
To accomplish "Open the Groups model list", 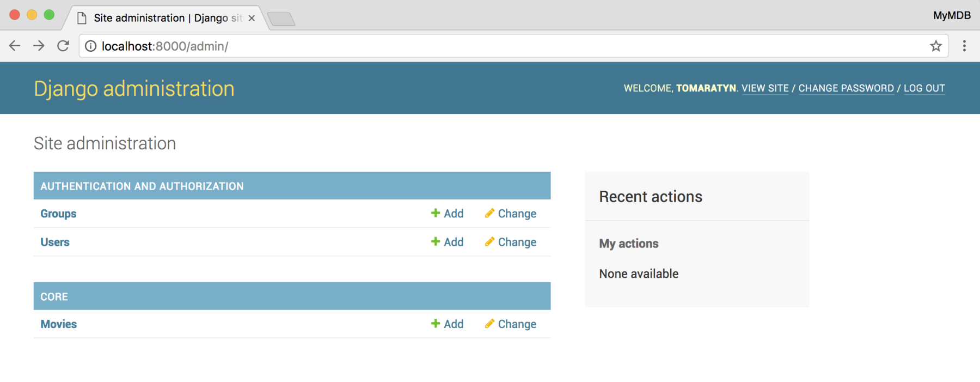I will tap(58, 214).
